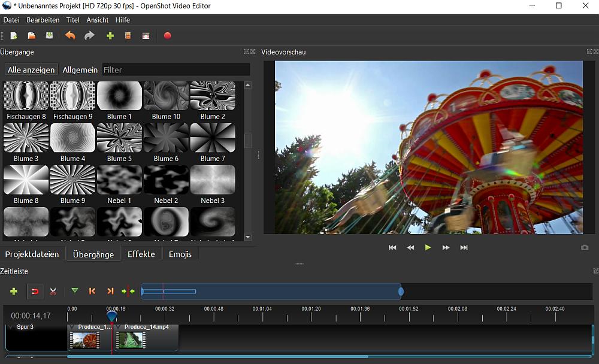Fast forward the video preview
This screenshot has height=364, width=599.
(446, 247)
